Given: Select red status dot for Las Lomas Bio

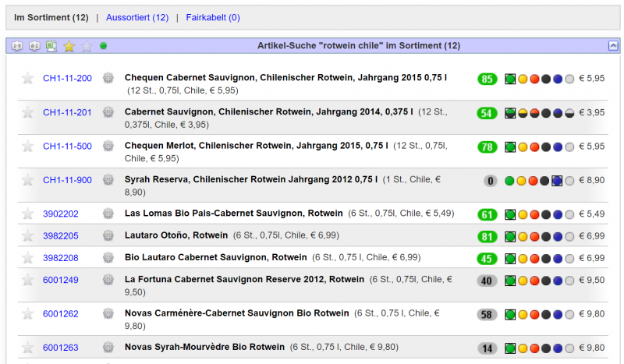Looking at the screenshot, I should (x=534, y=214).
